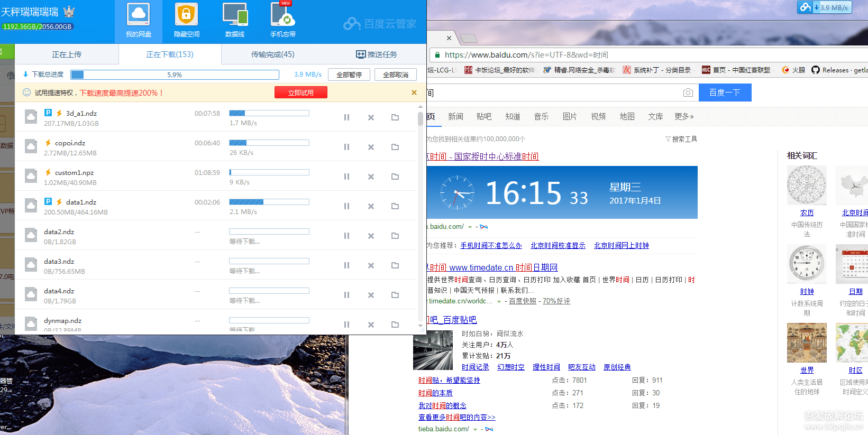Cancel queued download data2.ndz
868x435 pixels.
pyautogui.click(x=371, y=236)
